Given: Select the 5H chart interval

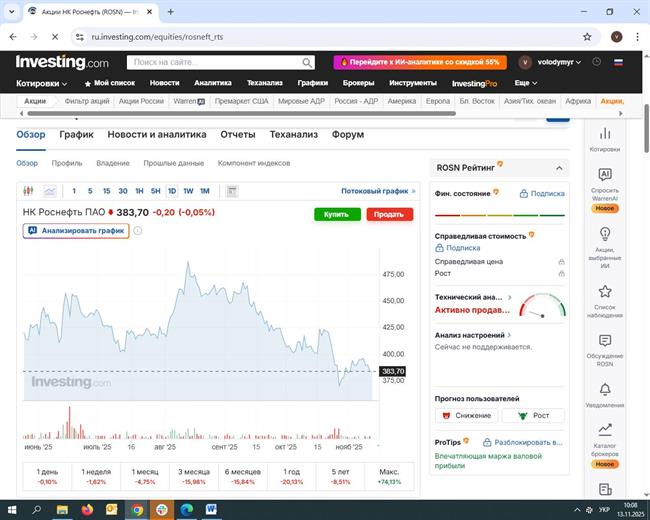Looking at the screenshot, I should (x=155, y=191).
